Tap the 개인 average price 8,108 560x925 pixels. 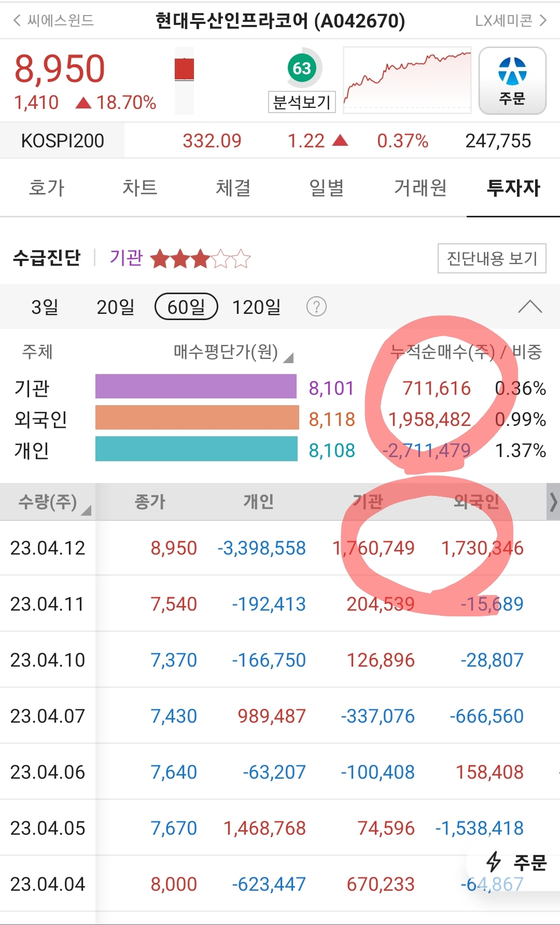[332, 450]
